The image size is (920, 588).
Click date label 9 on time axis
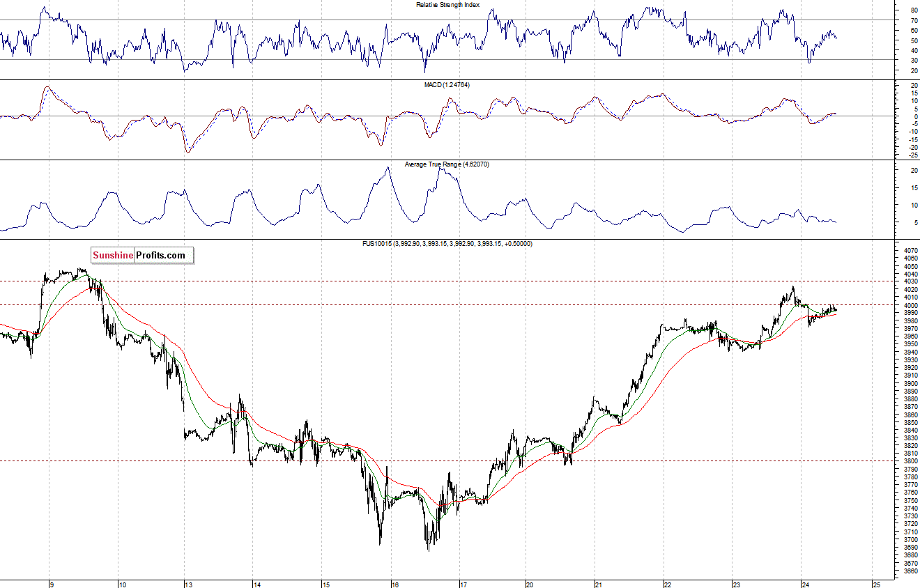pos(52,584)
